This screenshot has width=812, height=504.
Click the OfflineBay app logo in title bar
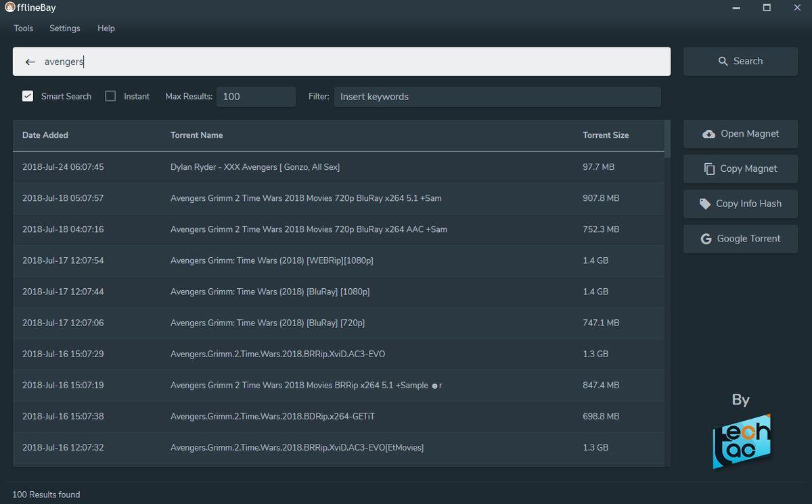10,7
